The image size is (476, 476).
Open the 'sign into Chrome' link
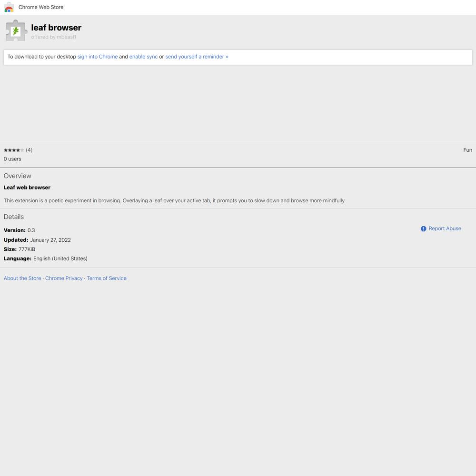tap(98, 57)
